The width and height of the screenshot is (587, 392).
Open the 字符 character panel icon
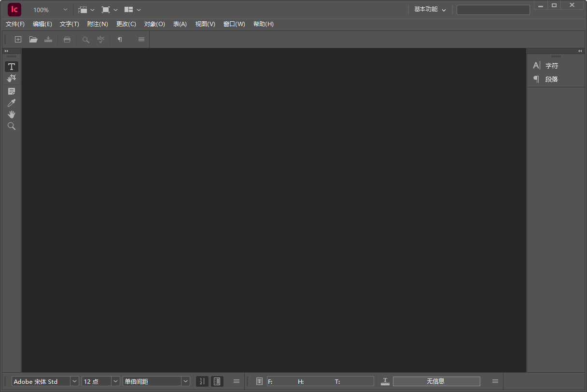[x=536, y=66]
